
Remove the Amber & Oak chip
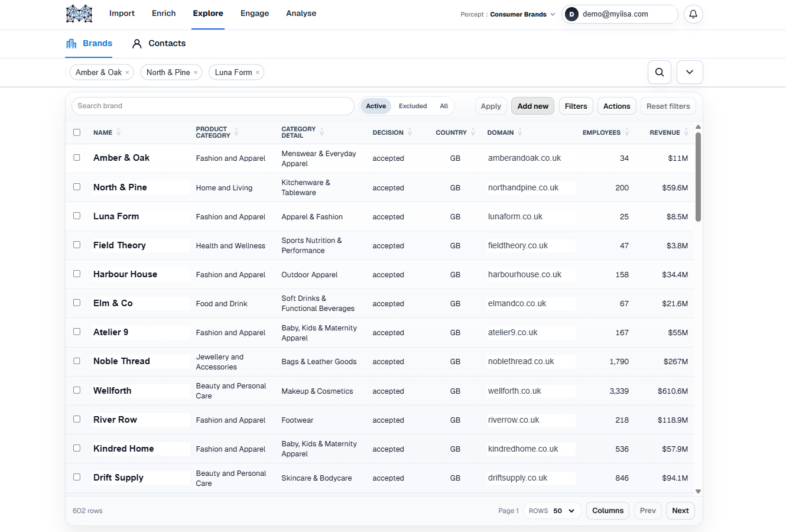(127, 73)
